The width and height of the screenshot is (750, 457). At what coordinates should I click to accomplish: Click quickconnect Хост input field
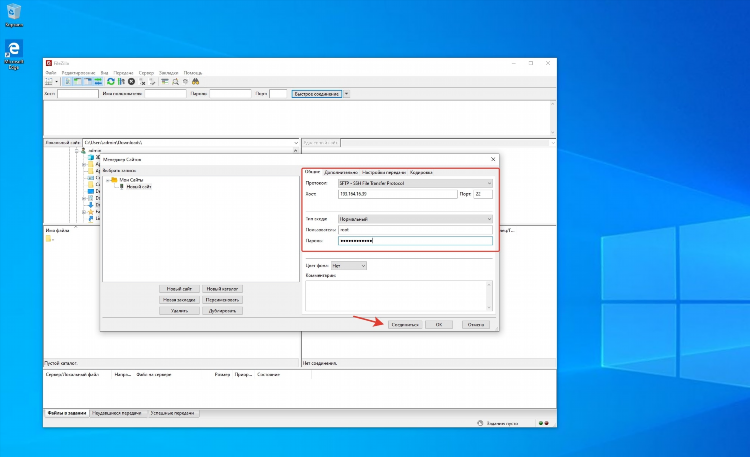point(77,94)
